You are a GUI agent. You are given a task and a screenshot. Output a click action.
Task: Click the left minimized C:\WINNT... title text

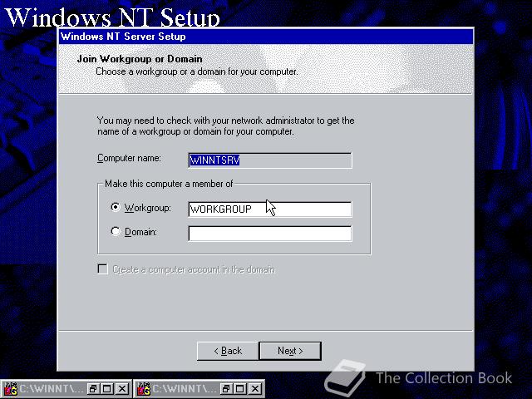pos(51,389)
